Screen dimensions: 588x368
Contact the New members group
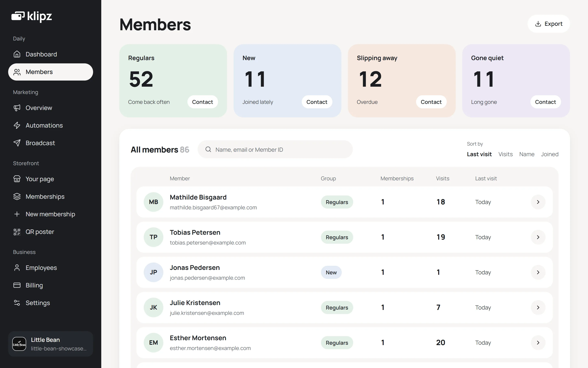click(x=317, y=102)
